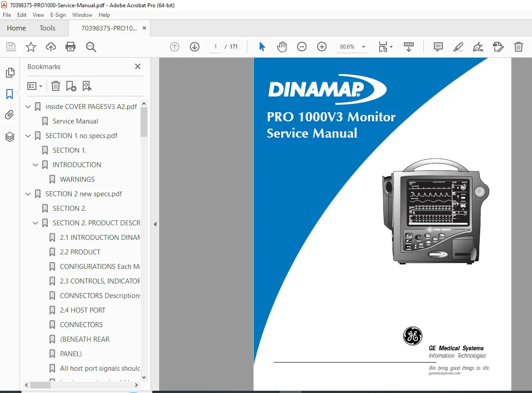This screenshot has width=532, height=393.
Task: Open the Find text magnifier tool
Action: [x=91, y=47]
